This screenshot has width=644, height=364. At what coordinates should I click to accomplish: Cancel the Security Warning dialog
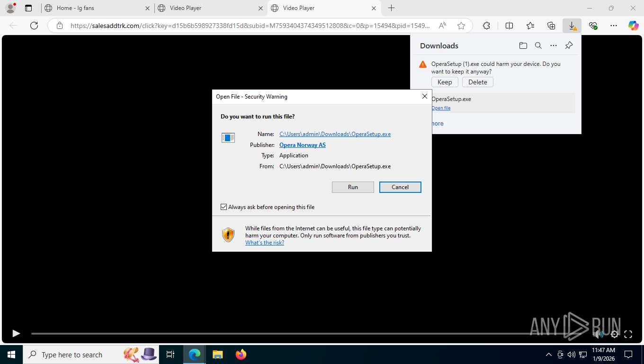[x=400, y=187]
